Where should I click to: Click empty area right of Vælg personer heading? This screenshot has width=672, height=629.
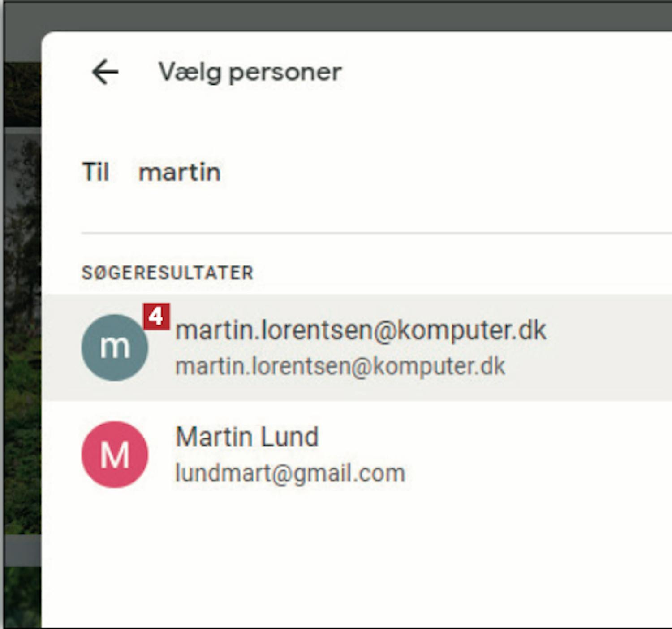tap(506, 72)
